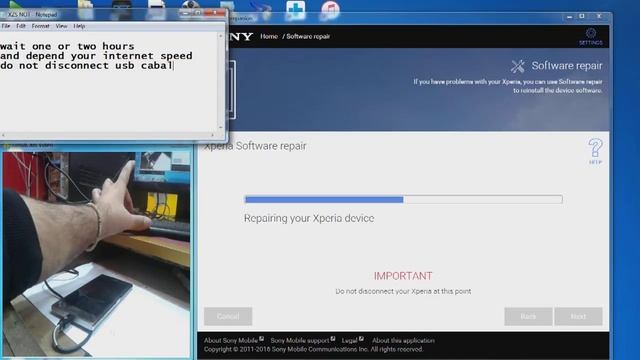Click the Xperia Software repair heading
This screenshot has height=360, width=640.
pyautogui.click(x=255, y=146)
